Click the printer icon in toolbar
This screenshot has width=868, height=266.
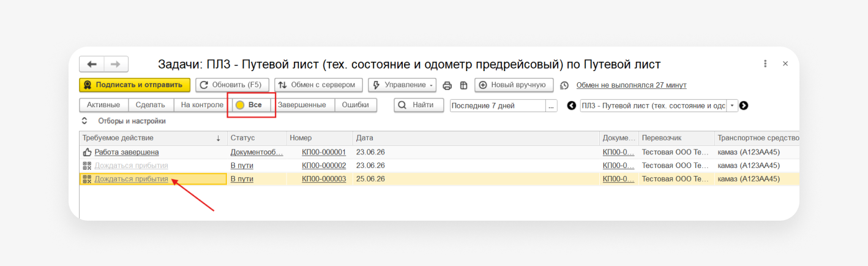click(x=447, y=85)
